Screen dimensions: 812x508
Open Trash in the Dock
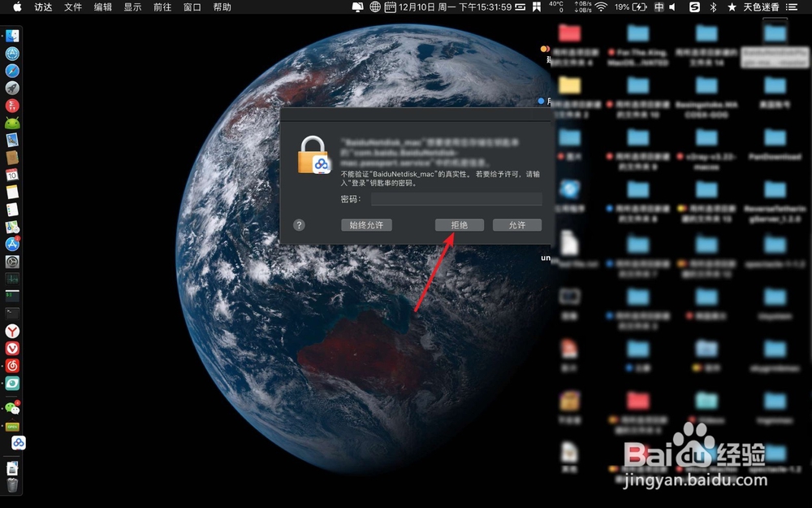[x=12, y=485]
